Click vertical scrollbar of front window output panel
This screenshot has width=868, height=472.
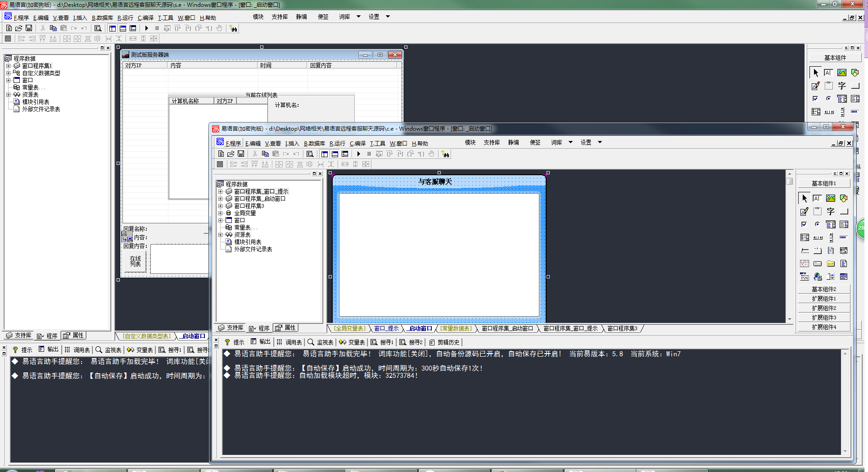[x=845, y=402]
